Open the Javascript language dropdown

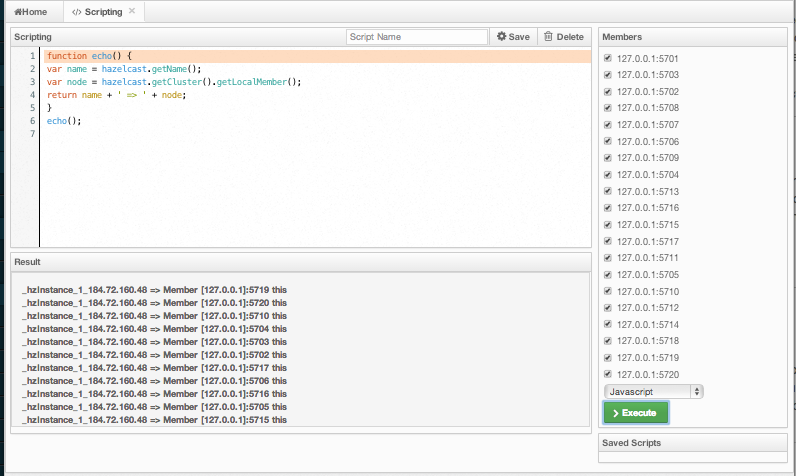(653, 392)
